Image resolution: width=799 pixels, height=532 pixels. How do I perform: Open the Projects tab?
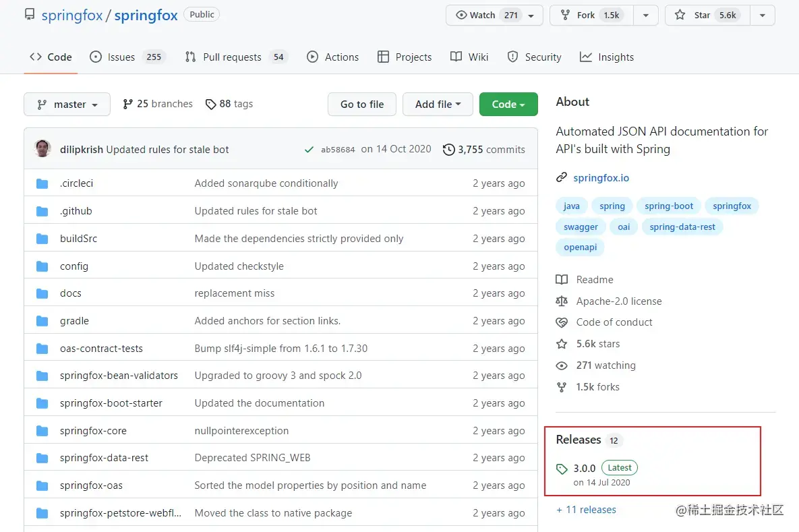pyautogui.click(x=405, y=57)
